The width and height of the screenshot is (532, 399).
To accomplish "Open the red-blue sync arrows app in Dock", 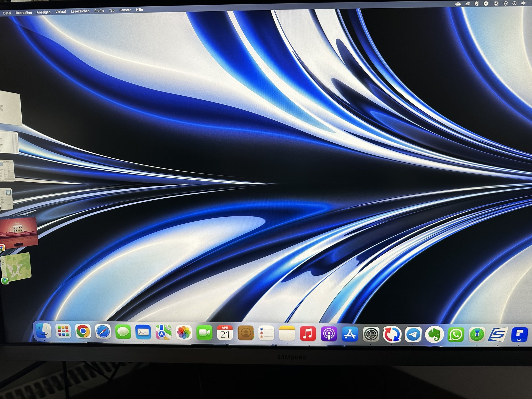I will point(392,335).
